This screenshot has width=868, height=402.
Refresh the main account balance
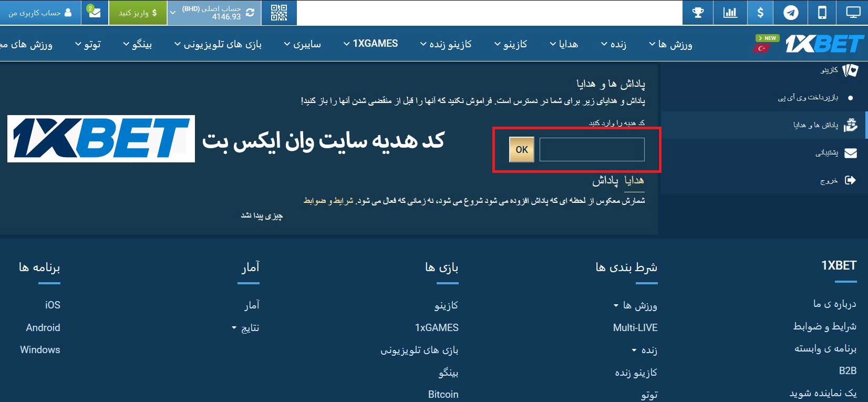[250, 13]
